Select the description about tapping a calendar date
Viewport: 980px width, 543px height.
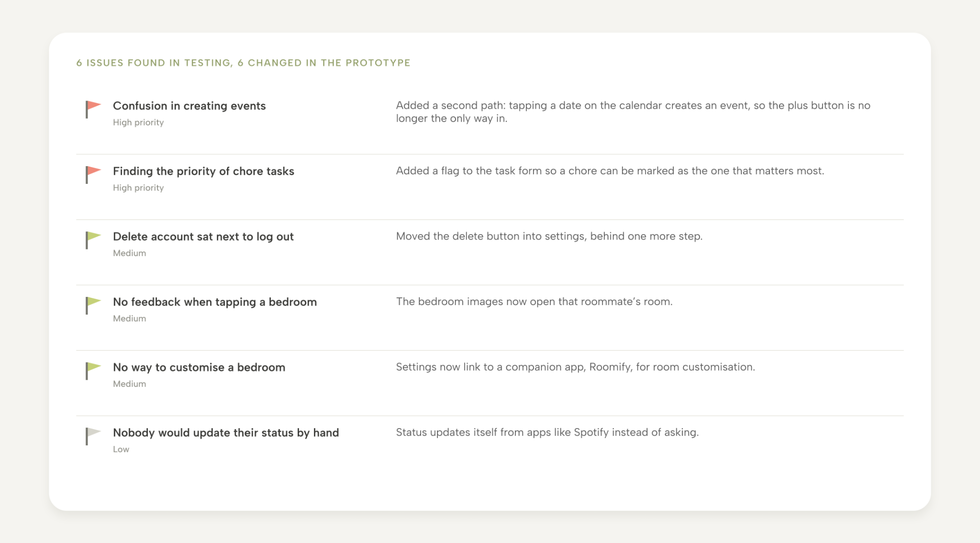click(x=633, y=112)
